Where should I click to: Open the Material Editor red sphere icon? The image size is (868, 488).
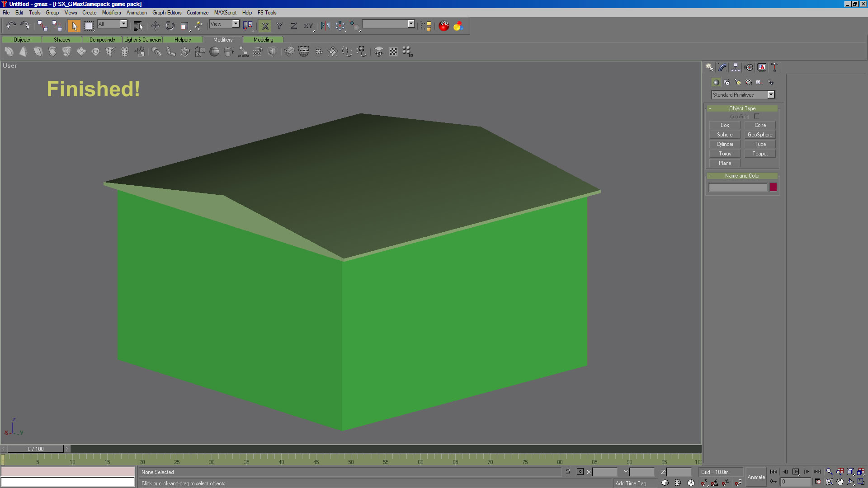[443, 26]
